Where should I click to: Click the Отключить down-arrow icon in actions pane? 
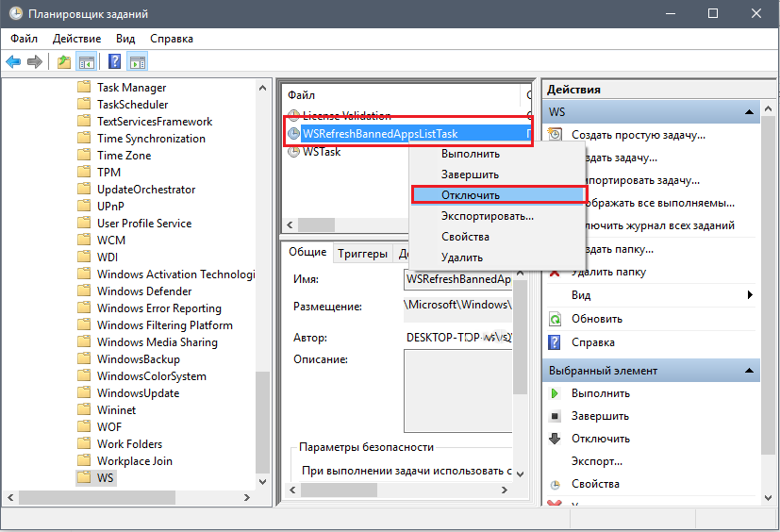555,439
